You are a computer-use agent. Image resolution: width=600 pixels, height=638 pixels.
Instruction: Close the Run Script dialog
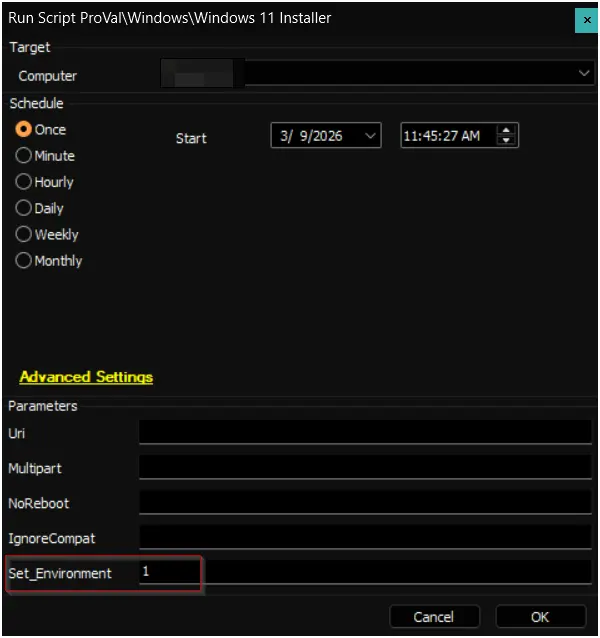tap(587, 19)
